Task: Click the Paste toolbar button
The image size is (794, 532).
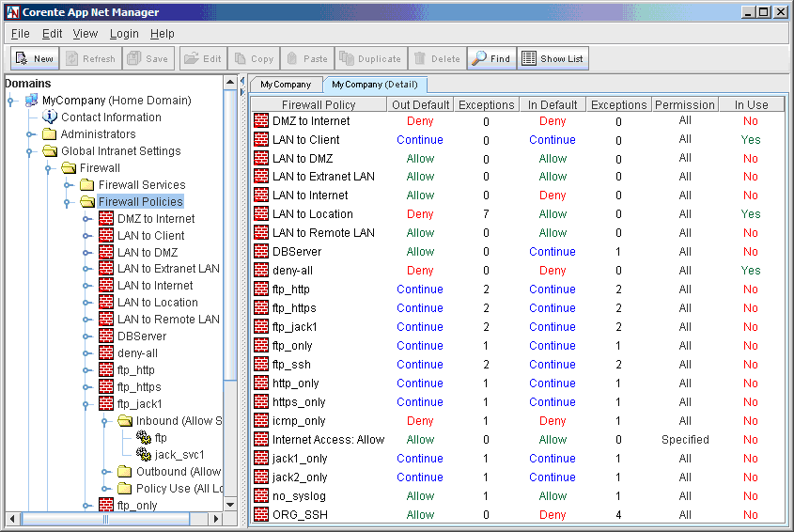Action: point(307,59)
